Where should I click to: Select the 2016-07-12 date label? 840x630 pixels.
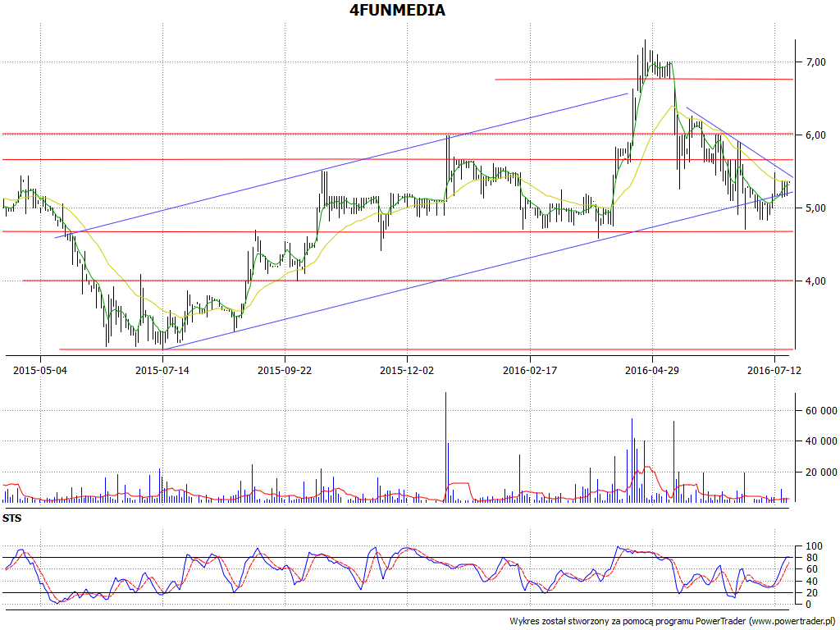coord(774,370)
